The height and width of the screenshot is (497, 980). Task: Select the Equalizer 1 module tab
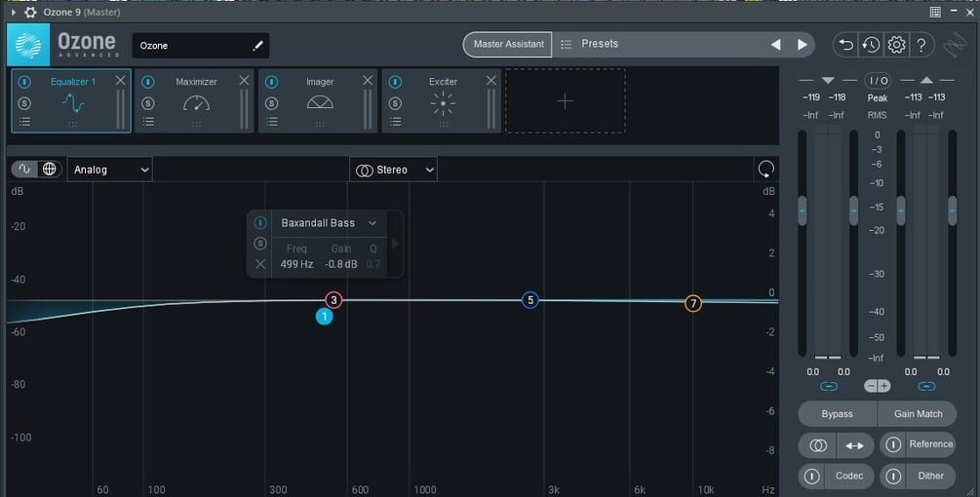pos(71,100)
